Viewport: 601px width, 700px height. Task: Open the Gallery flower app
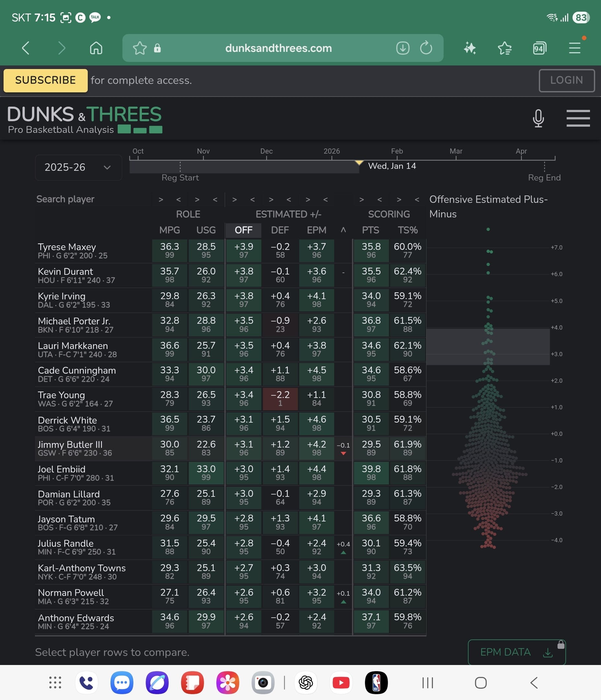coord(228,682)
